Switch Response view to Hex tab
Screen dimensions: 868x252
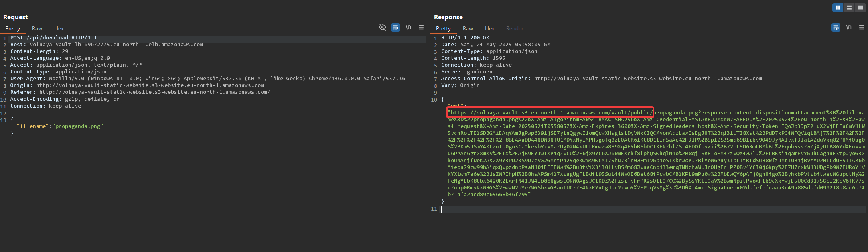[x=489, y=28]
